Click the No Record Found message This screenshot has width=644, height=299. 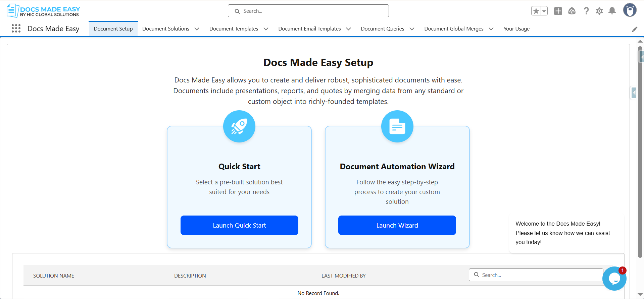(x=318, y=293)
